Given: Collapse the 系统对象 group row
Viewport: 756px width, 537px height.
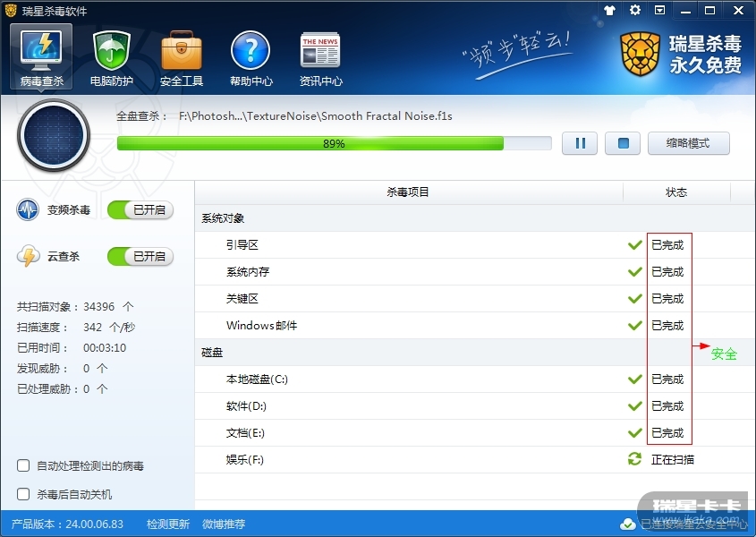Looking at the screenshot, I should pyautogui.click(x=475, y=218).
